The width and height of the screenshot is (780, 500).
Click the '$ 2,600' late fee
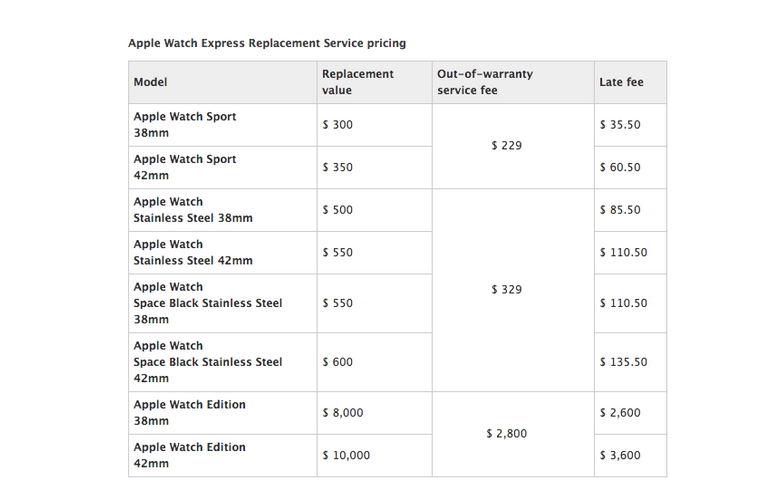pyautogui.click(x=620, y=413)
